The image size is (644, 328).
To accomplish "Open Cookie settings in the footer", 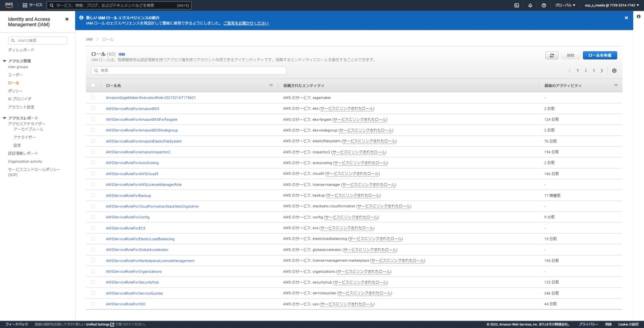I will click(x=628, y=324).
